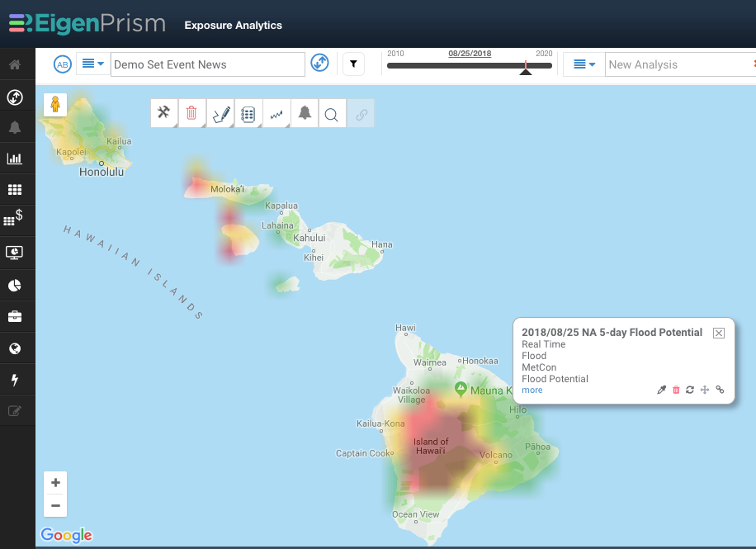The height and width of the screenshot is (549, 756).
Task: Click the link icon in flood popup
Action: [720, 390]
